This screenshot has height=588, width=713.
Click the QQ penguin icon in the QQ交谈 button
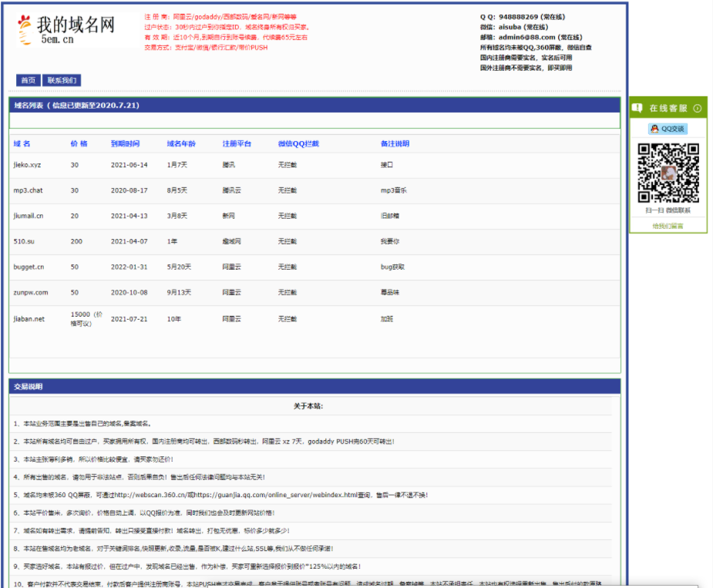coord(654,129)
